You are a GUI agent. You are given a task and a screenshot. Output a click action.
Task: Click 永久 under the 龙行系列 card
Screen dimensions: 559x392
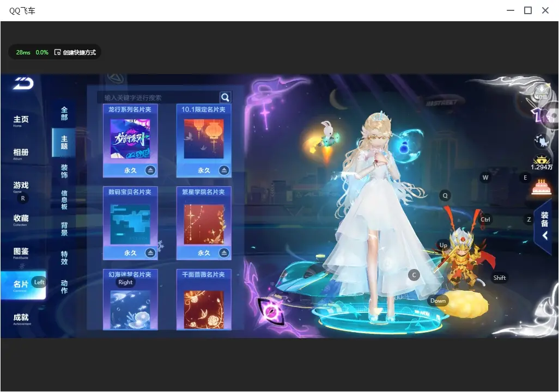(130, 170)
